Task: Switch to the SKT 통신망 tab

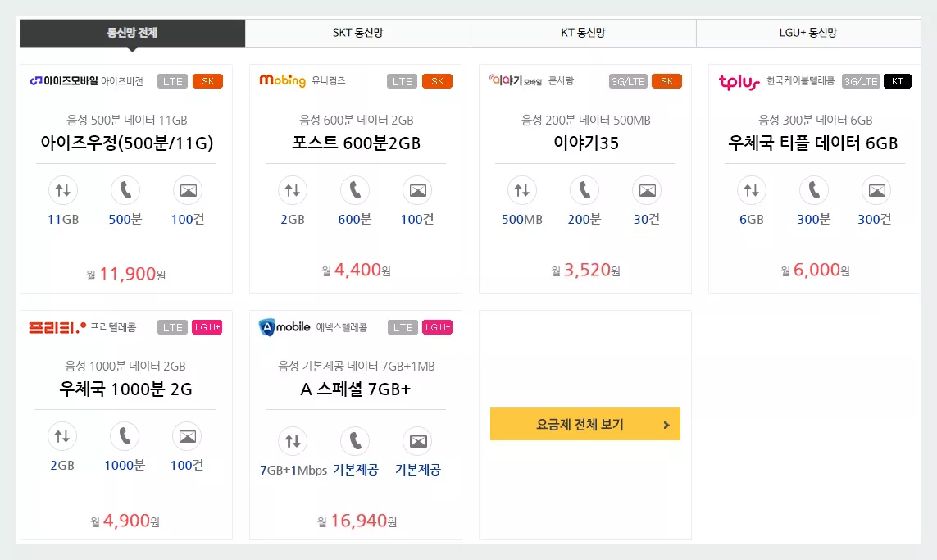Action: (x=357, y=33)
